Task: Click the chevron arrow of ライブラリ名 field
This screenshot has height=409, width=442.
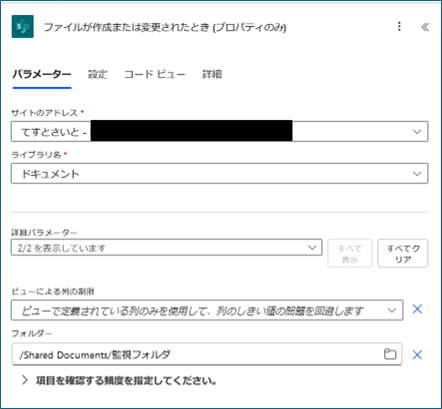Action: (417, 174)
